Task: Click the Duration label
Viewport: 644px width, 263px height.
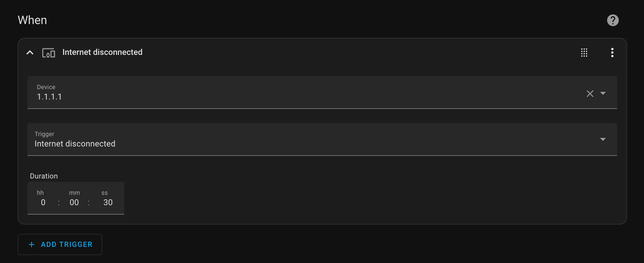Action: pos(44,176)
